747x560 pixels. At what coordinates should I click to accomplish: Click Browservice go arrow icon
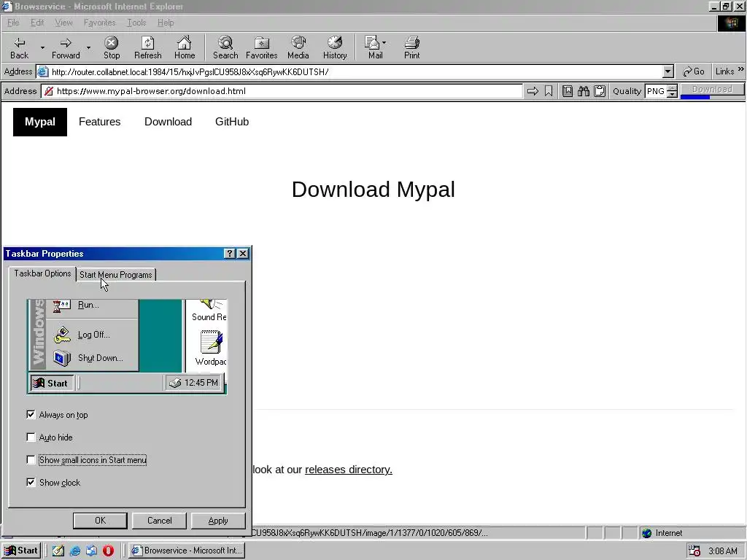coord(533,91)
